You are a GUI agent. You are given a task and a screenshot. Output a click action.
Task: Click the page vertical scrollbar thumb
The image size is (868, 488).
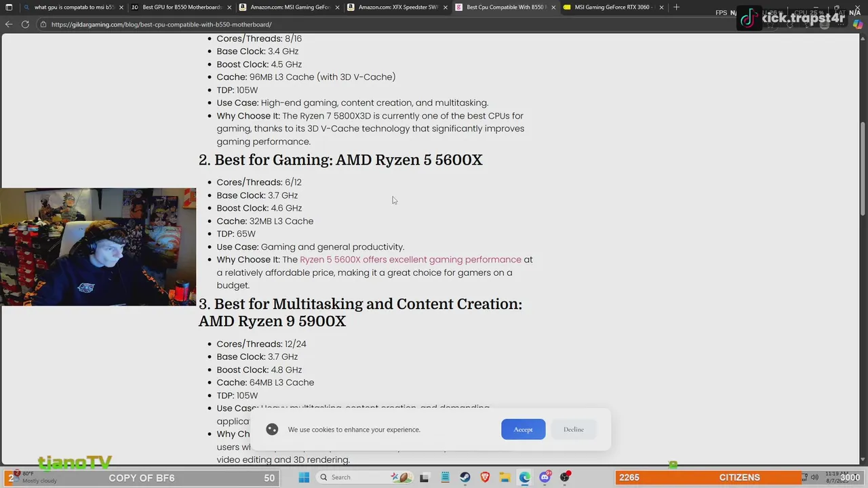pyautogui.click(x=863, y=169)
